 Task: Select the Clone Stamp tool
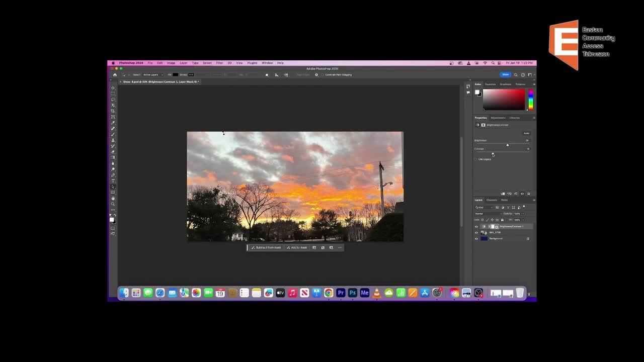[x=113, y=140]
